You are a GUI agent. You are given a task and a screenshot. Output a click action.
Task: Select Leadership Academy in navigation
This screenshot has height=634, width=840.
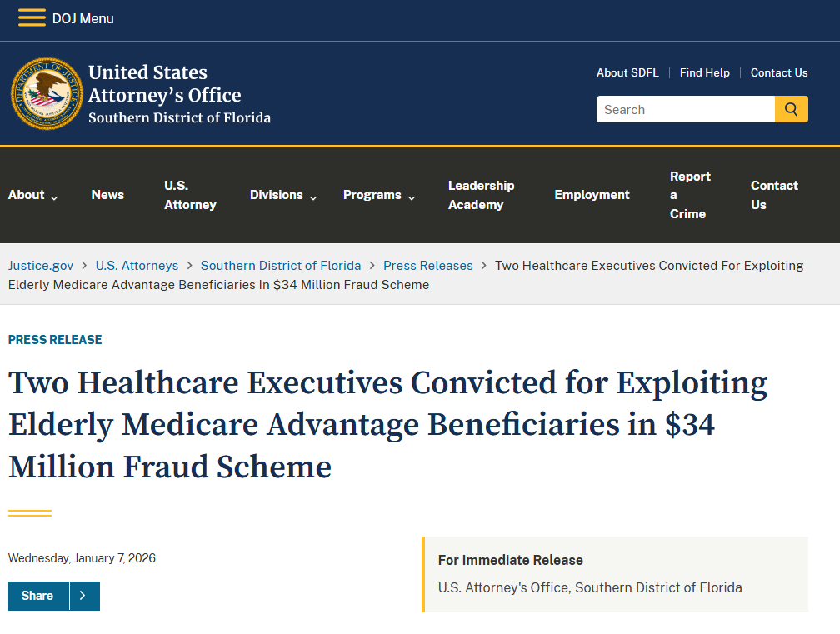click(x=481, y=195)
